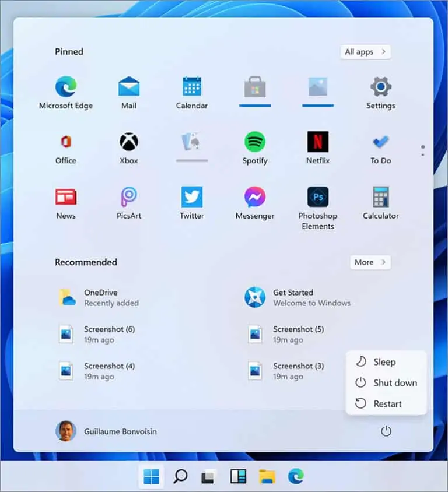Open File Explorer on the taskbar
Viewport: 448px width, 492px height.
267,476
